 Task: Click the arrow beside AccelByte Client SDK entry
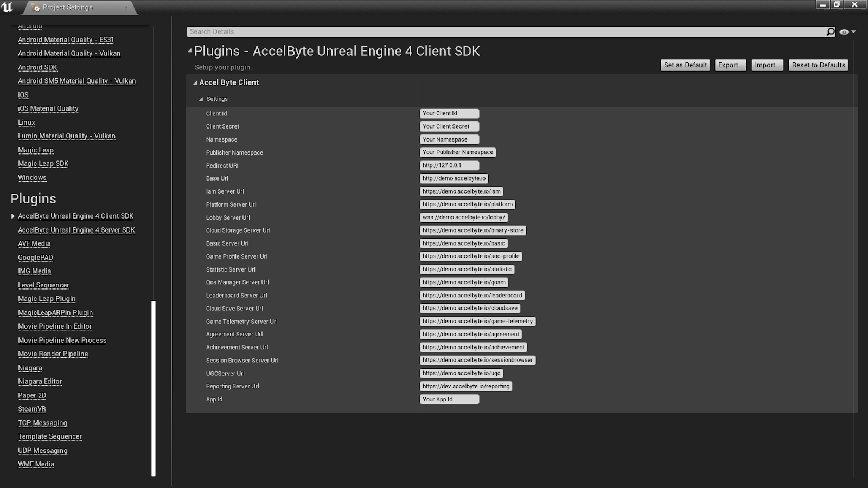(x=12, y=216)
